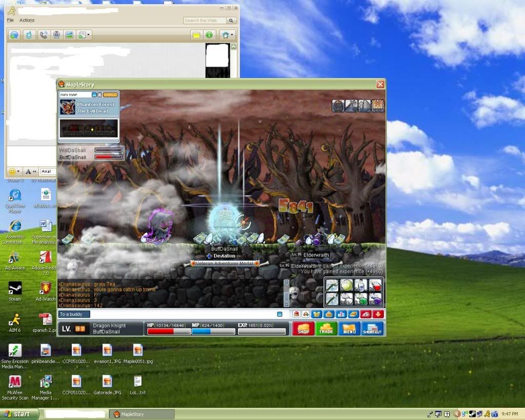
Task: Click the Arial font name box
Action: click(48, 171)
